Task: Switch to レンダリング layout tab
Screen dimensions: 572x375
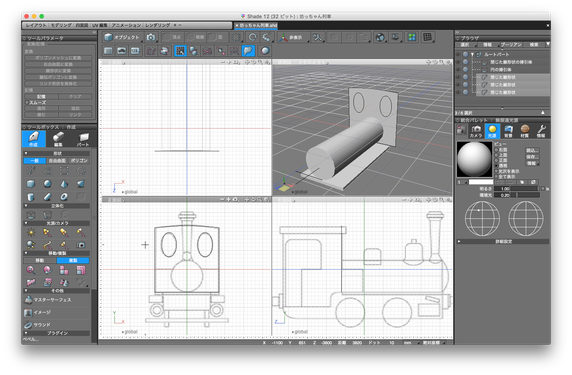Action: tap(158, 26)
